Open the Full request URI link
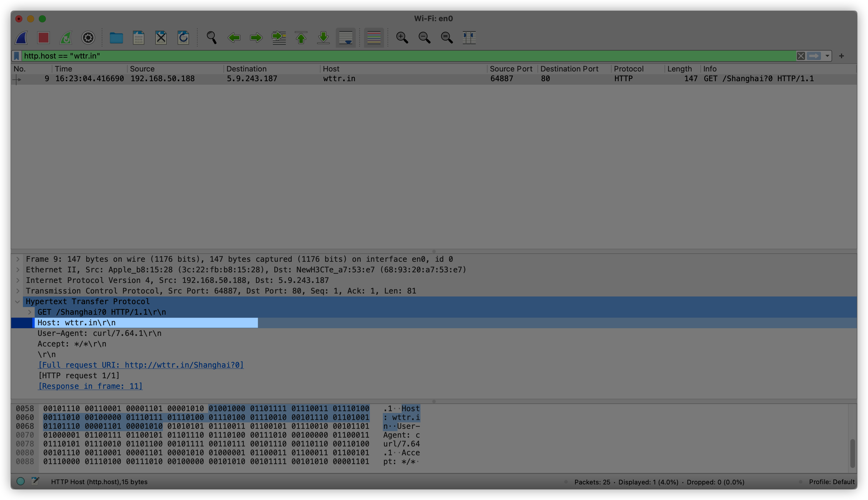The image size is (868, 500). click(x=141, y=365)
